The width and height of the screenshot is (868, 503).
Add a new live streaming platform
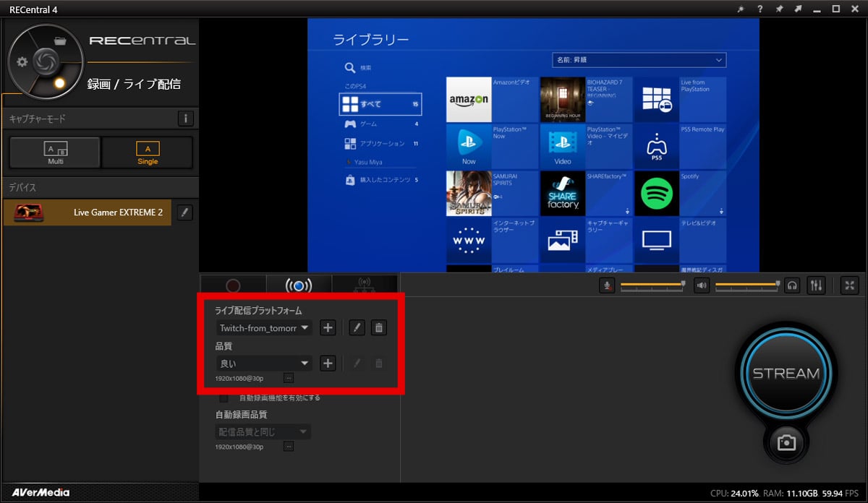point(328,328)
